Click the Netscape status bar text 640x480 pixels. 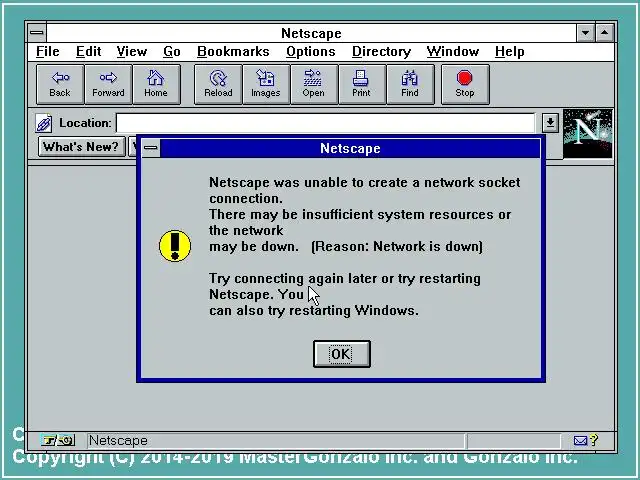click(x=118, y=441)
